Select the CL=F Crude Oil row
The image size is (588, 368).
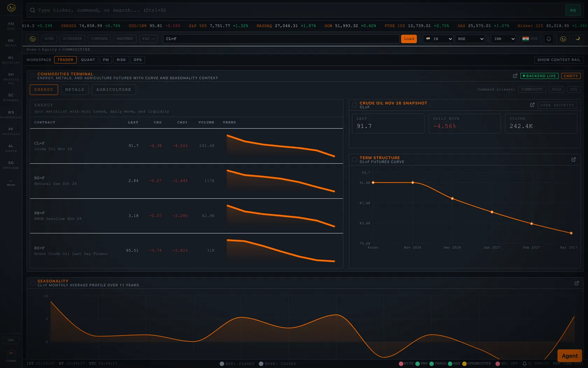point(187,146)
